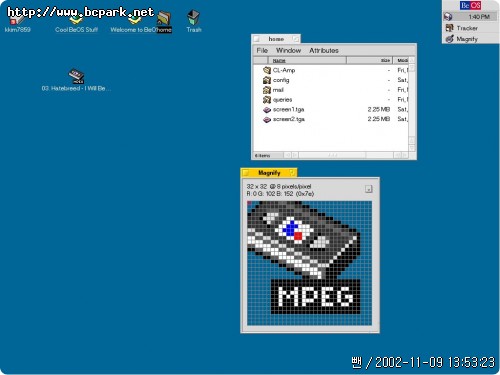Click the R:0 G:102 B:152 color readout
This screenshot has height=375, width=500.
(280, 194)
